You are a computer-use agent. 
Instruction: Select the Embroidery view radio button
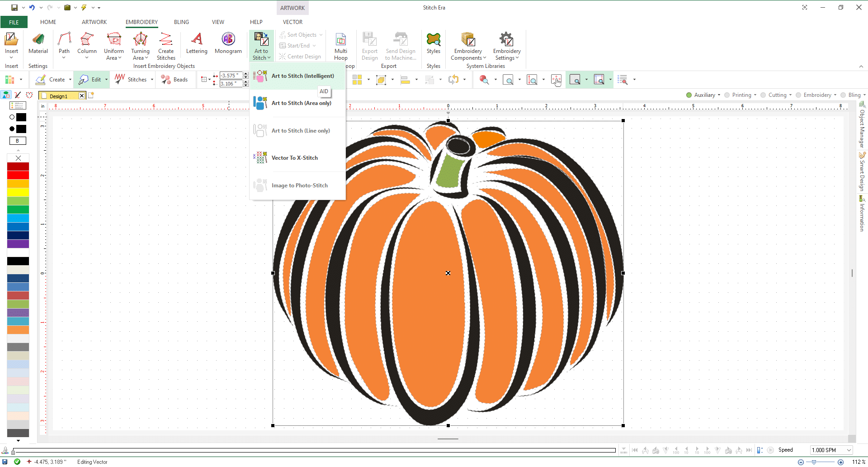tap(798, 95)
